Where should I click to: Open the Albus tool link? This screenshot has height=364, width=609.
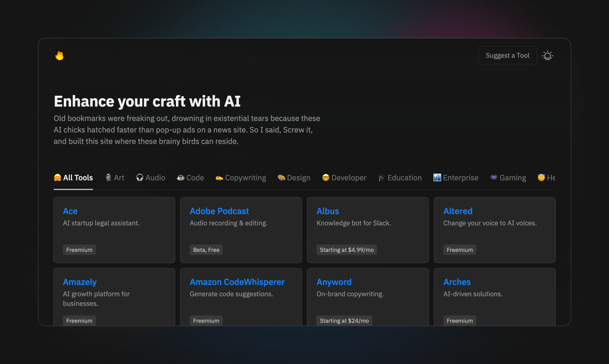click(x=328, y=211)
